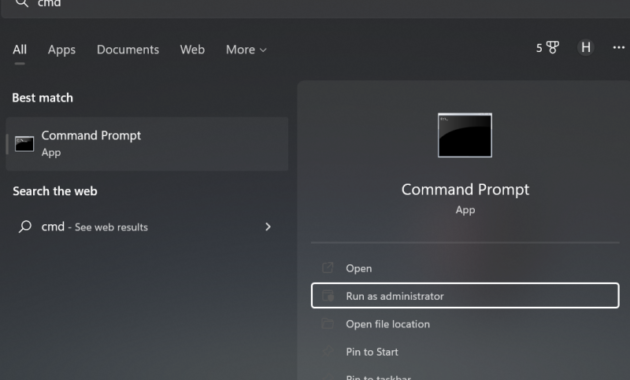The image size is (630, 380).
Task: Select the All tab
Action: point(20,50)
